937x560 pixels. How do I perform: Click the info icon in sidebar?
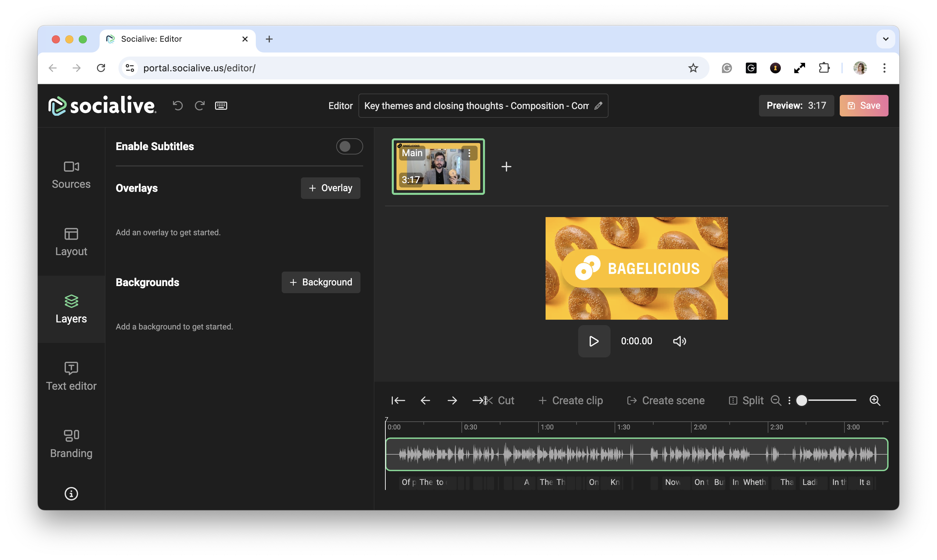coord(71,494)
